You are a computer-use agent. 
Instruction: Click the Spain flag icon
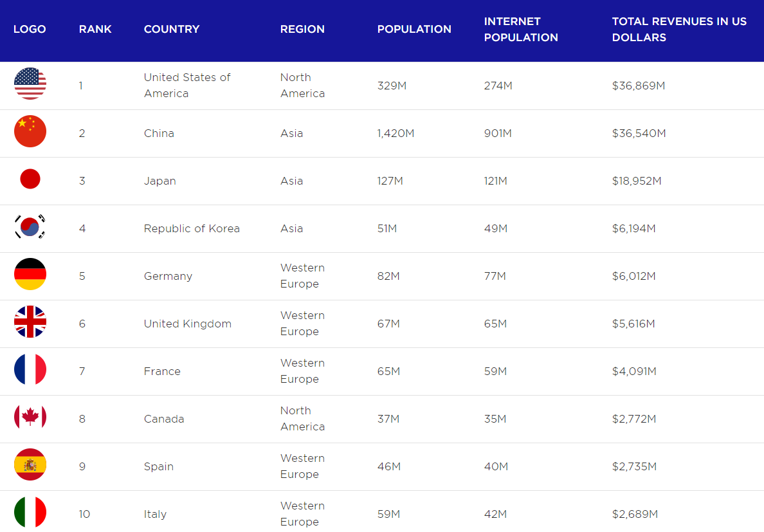click(30, 465)
